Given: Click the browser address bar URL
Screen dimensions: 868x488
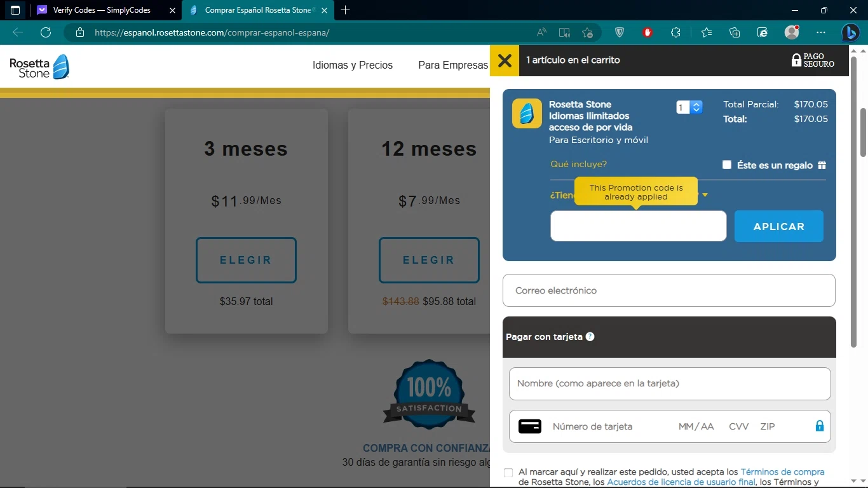Looking at the screenshot, I should (x=212, y=32).
